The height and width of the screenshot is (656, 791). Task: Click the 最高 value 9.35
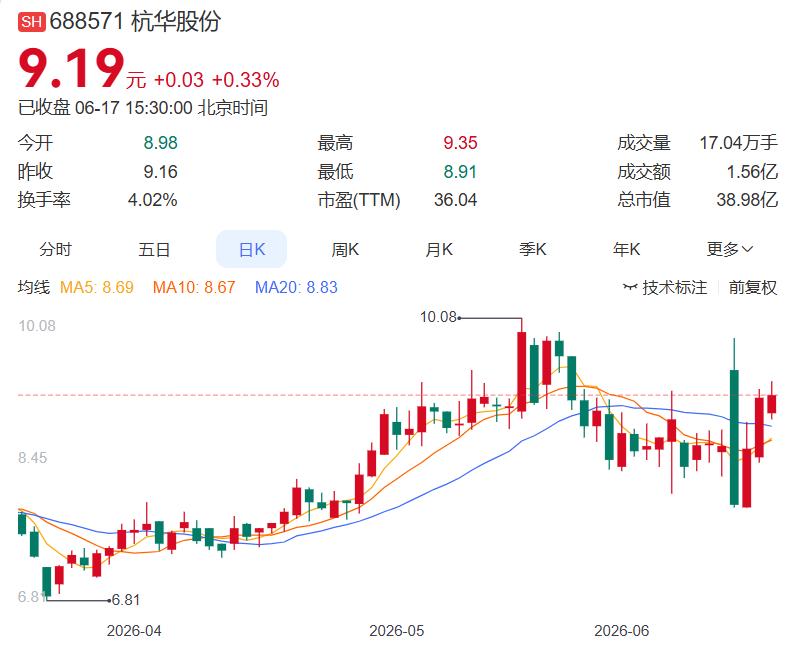coord(460,143)
